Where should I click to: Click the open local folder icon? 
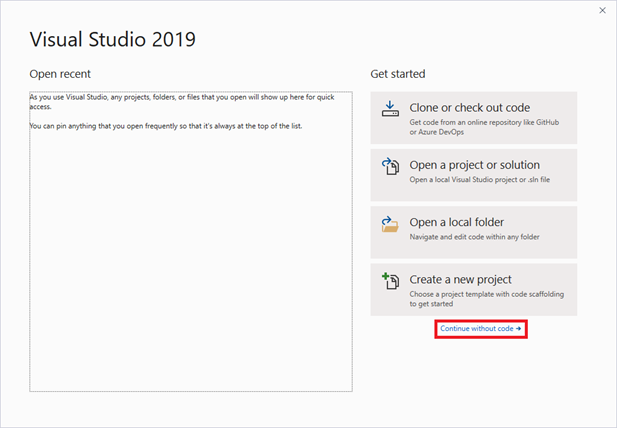coord(390,224)
